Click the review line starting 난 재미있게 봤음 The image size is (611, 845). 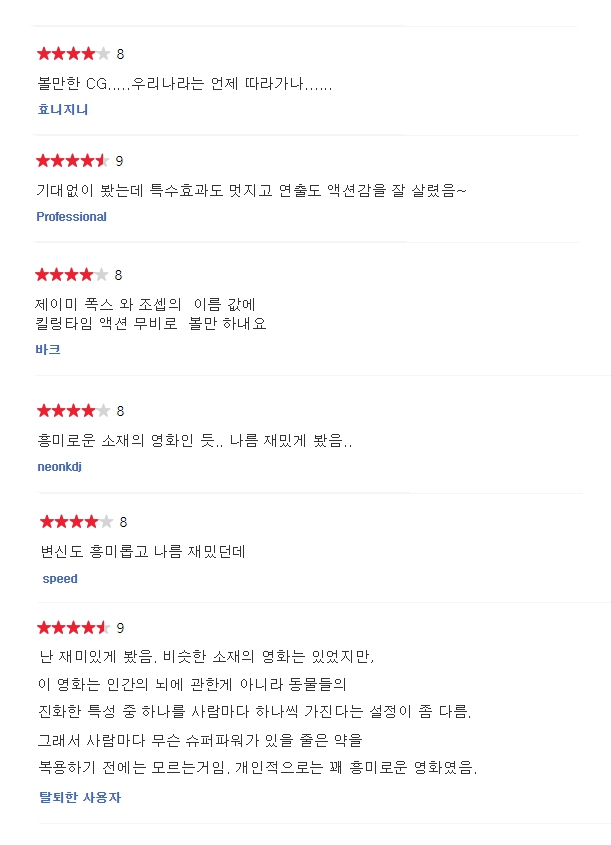(206, 656)
